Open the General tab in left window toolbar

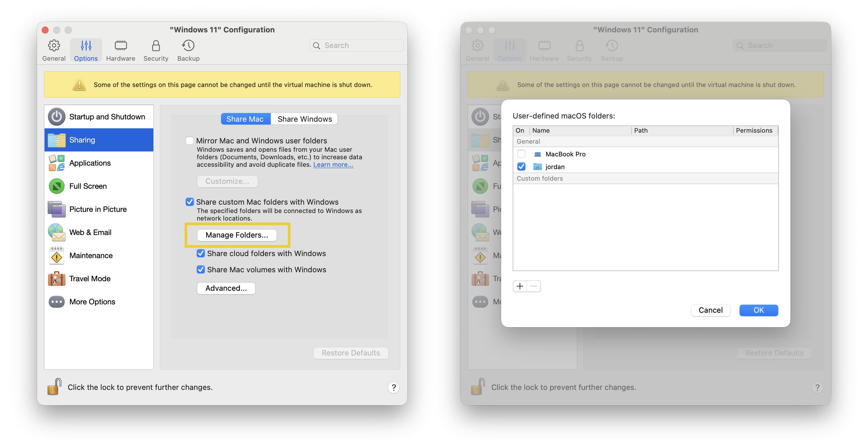[x=54, y=51]
